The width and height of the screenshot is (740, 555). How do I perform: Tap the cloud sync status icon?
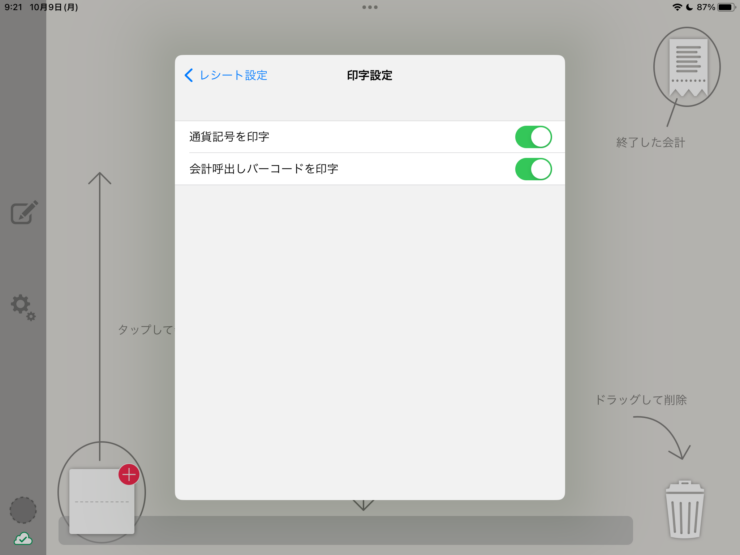click(23, 538)
